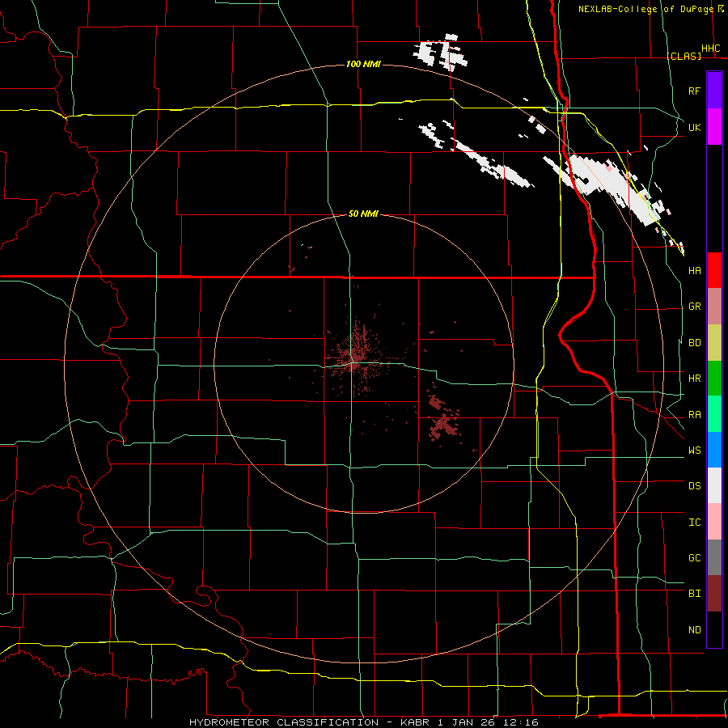728x728 pixels.
Task: Click the RF legend label
Action: pos(695,91)
